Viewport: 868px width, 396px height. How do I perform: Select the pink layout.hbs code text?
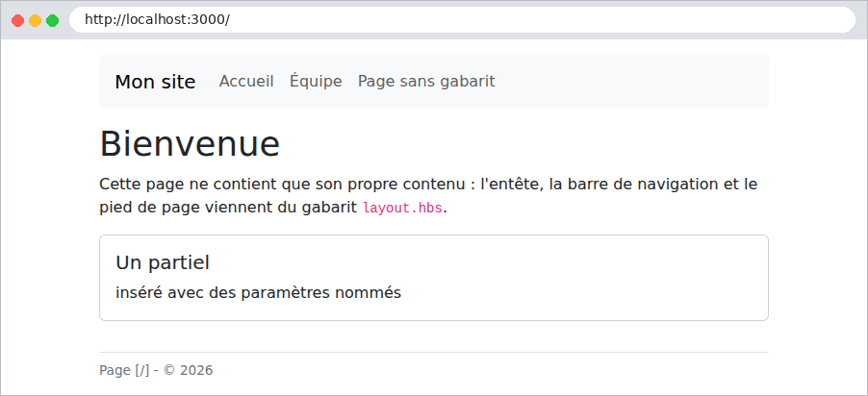pos(403,208)
